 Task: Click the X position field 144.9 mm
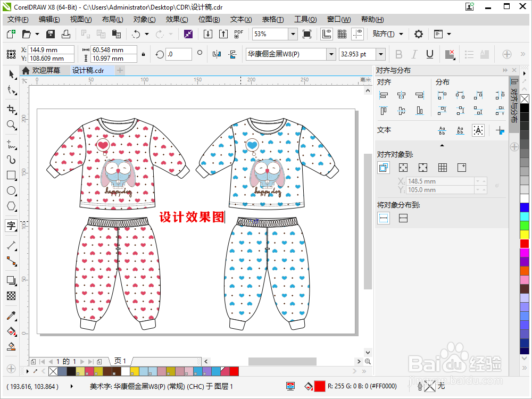point(51,50)
